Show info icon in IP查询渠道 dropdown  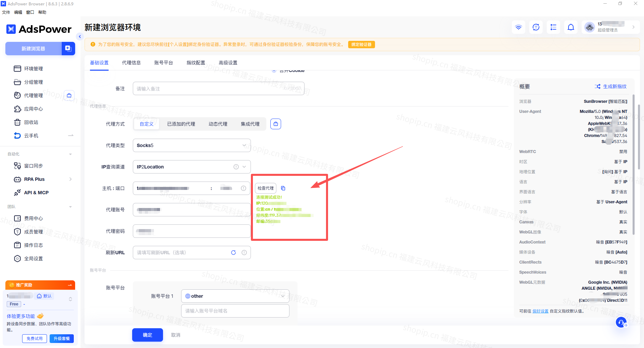(236, 167)
